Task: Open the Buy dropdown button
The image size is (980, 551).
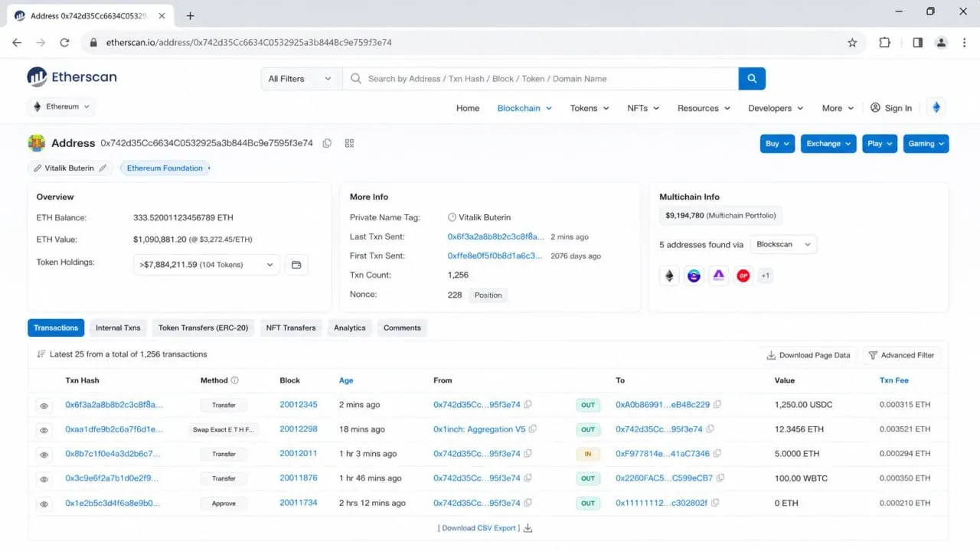Action: [x=778, y=144]
